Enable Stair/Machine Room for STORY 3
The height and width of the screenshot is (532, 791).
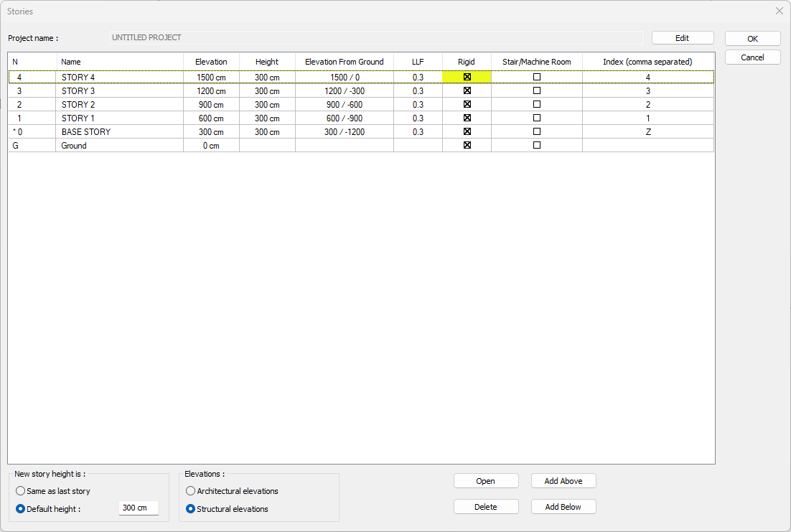[x=536, y=91]
